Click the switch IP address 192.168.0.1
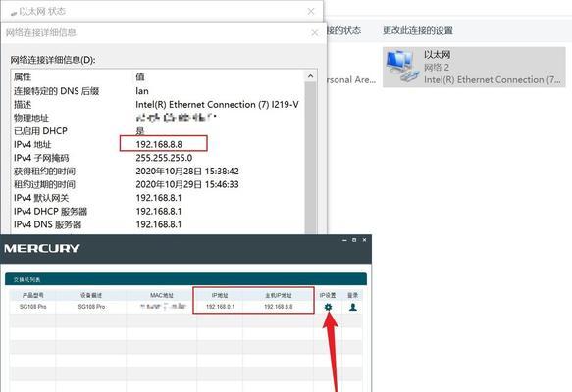Screen dimensions: 572x392 (221, 307)
